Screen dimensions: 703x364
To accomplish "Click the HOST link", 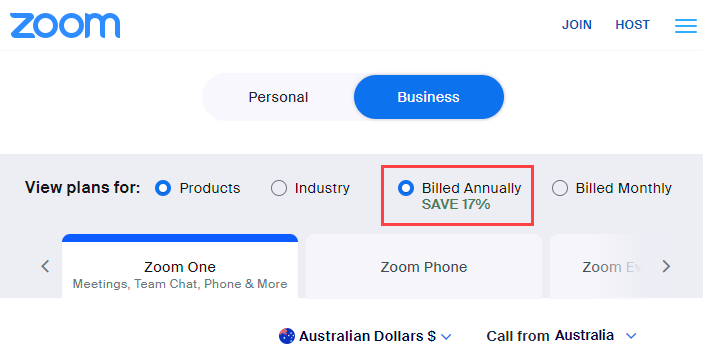I will pos(632,25).
